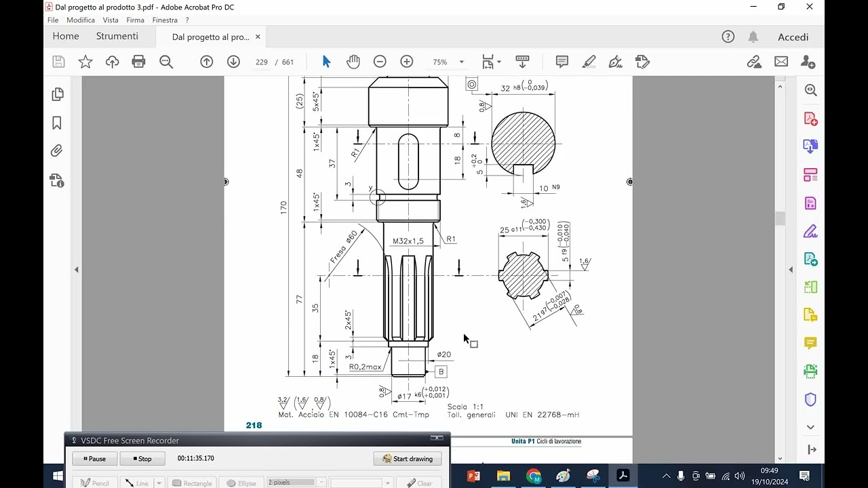868x488 pixels.
Task: Click the search tools magnifier in right pane
Action: pos(810,90)
